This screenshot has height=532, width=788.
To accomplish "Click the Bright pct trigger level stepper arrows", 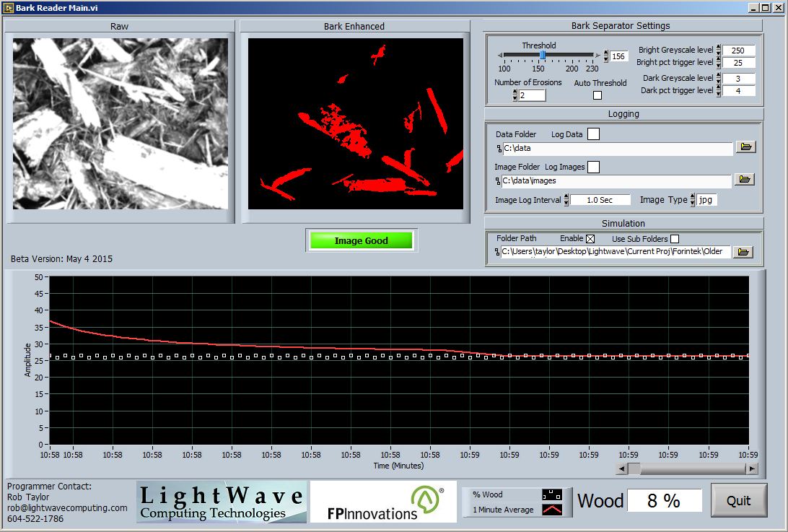I will pyautogui.click(x=719, y=62).
